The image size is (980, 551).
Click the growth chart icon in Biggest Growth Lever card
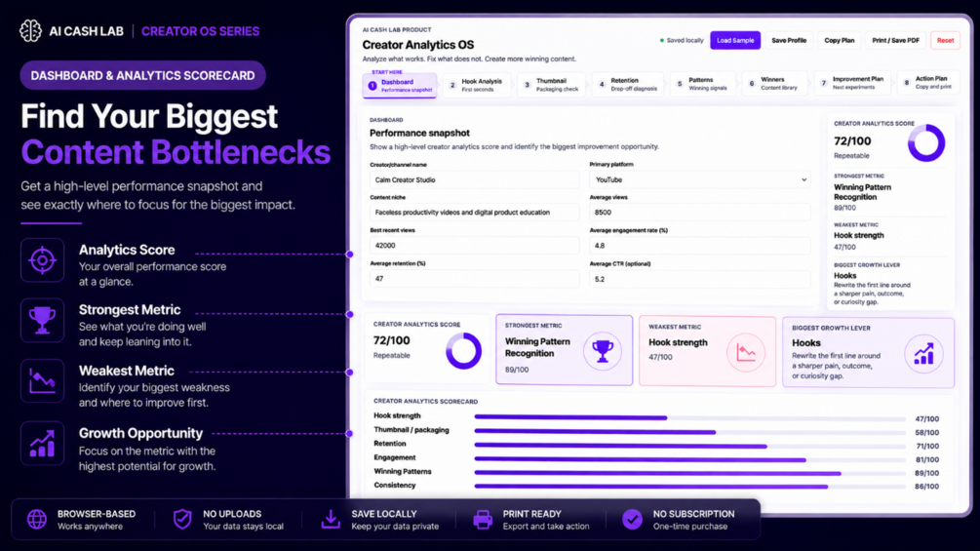point(923,354)
